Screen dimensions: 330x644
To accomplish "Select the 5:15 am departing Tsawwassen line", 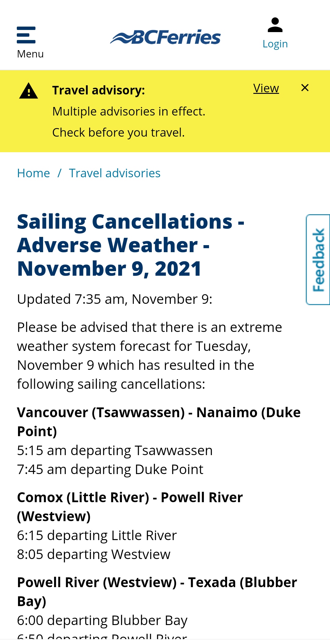I will 115,450.
